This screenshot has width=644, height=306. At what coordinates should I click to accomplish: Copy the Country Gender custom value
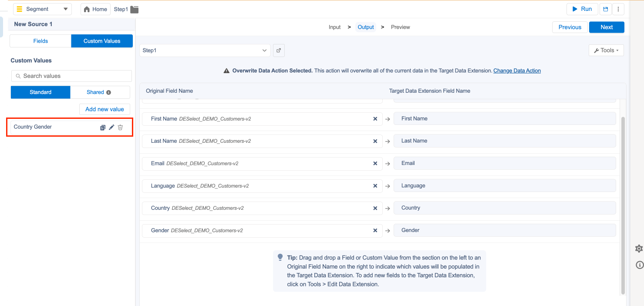click(103, 127)
